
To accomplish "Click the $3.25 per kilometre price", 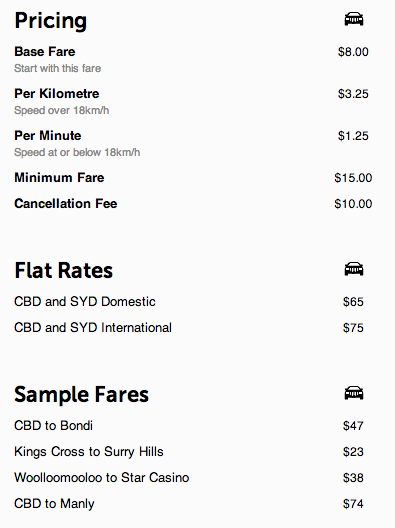I will (353, 94).
